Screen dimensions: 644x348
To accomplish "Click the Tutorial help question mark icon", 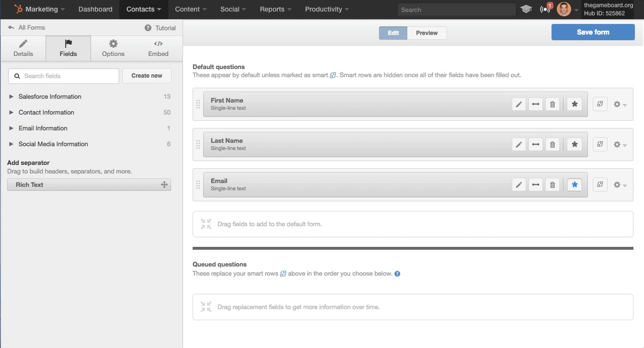I will pos(148,28).
